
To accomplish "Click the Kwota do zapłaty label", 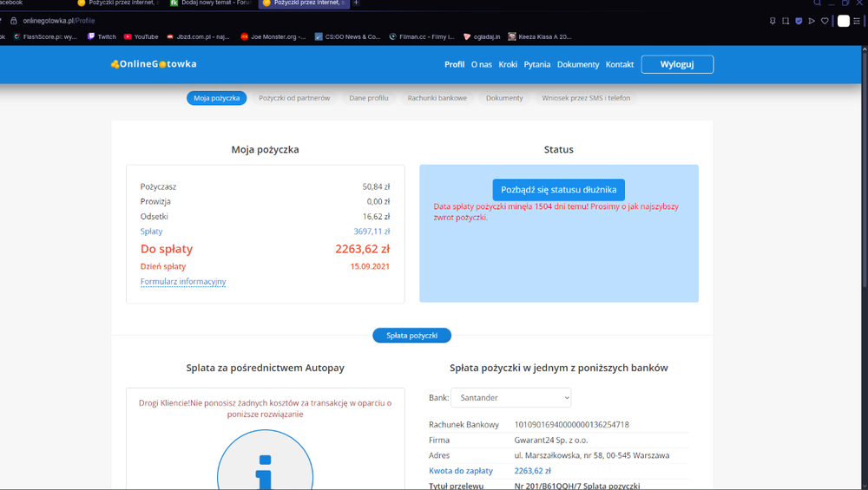I will (461, 471).
